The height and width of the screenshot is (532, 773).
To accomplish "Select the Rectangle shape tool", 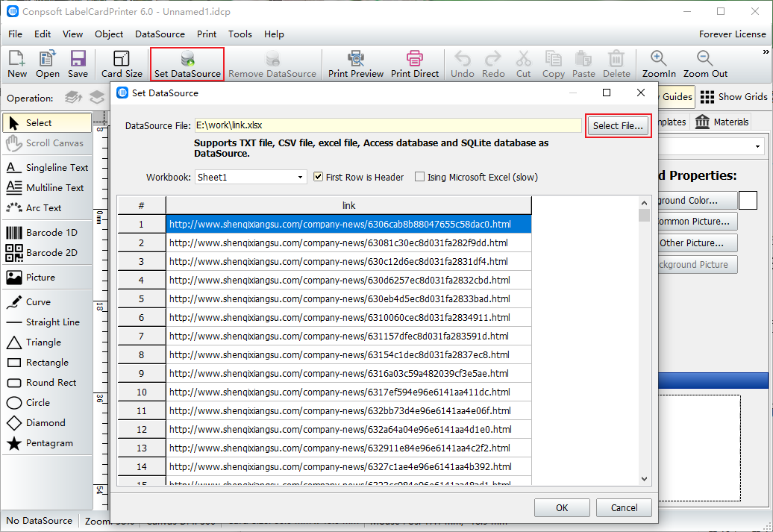I will 47,363.
